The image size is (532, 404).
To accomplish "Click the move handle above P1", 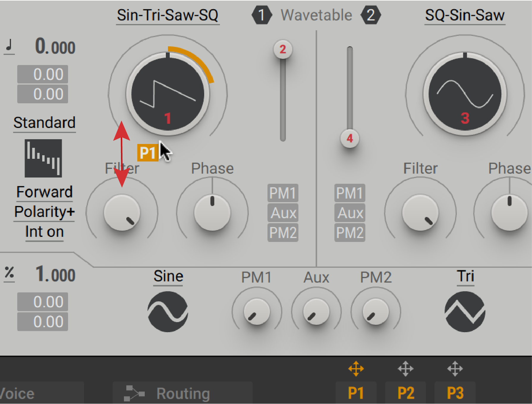I will click(x=356, y=369).
